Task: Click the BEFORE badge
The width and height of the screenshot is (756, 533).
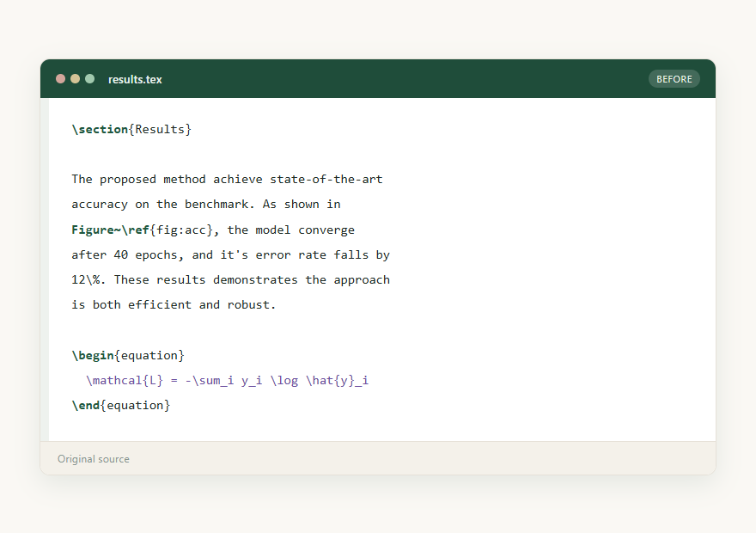Action: 674,79
